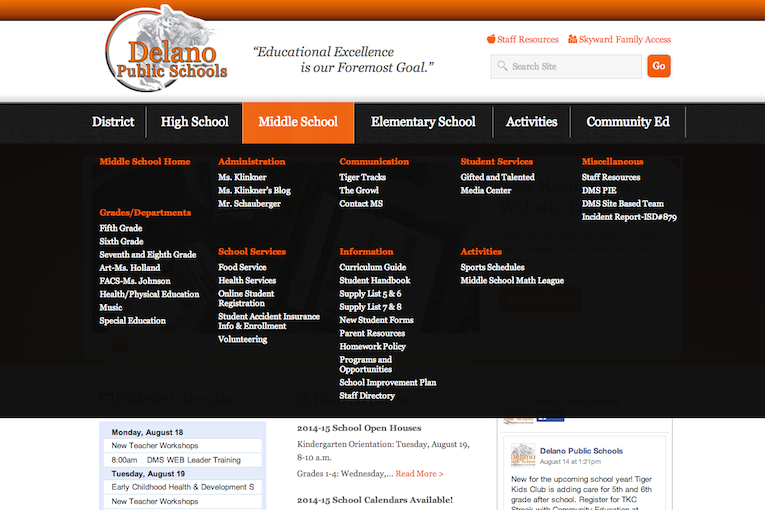The width and height of the screenshot is (765, 510).
Task: Focus the Search Site input field
Action: point(566,66)
